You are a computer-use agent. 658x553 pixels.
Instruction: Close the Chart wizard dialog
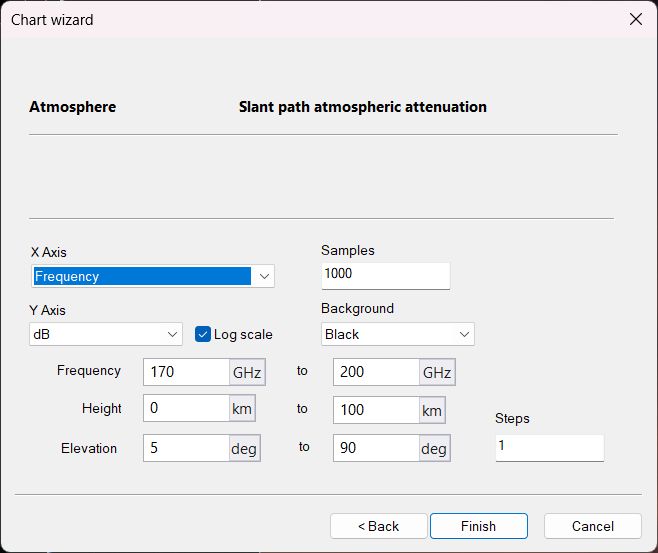pos(635,20)
